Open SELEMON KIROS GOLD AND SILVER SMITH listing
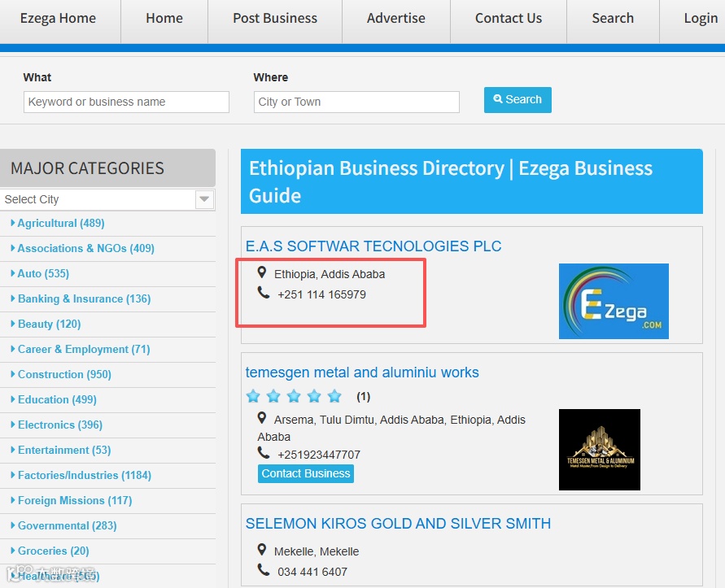 click(x=398, y=523)
